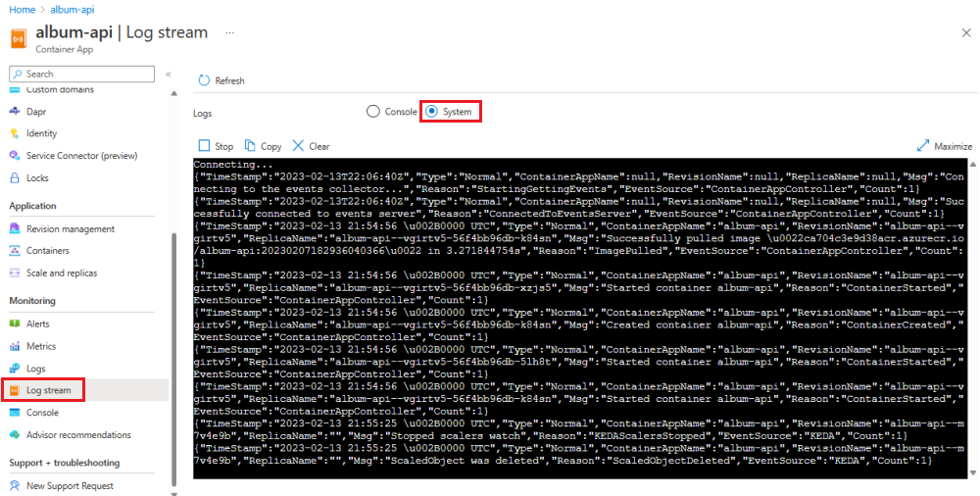Viewport: 980px width, 496px height.
Task: Click the Log stream orange icon
Action: click(15, 390)
